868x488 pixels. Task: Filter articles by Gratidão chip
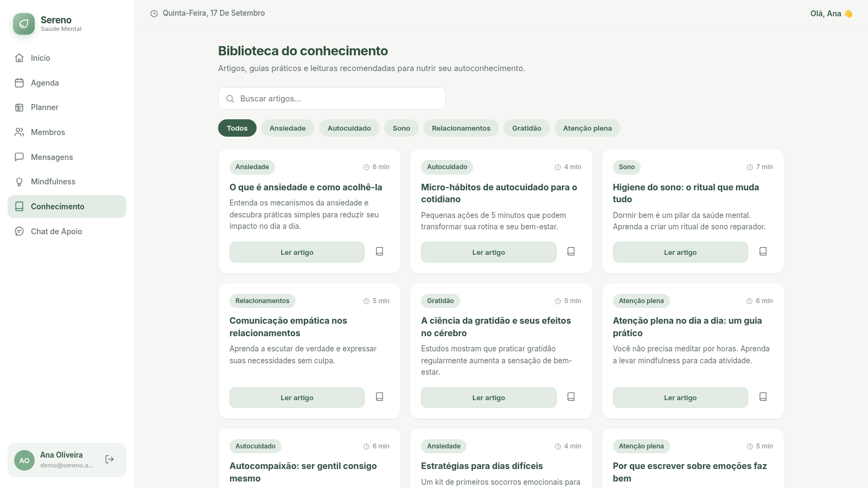527,128
